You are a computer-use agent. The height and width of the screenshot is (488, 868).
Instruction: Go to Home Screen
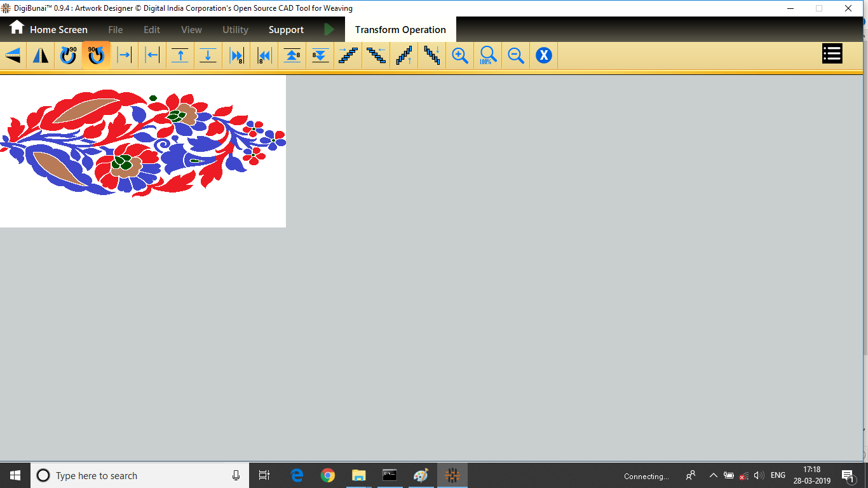48,29
